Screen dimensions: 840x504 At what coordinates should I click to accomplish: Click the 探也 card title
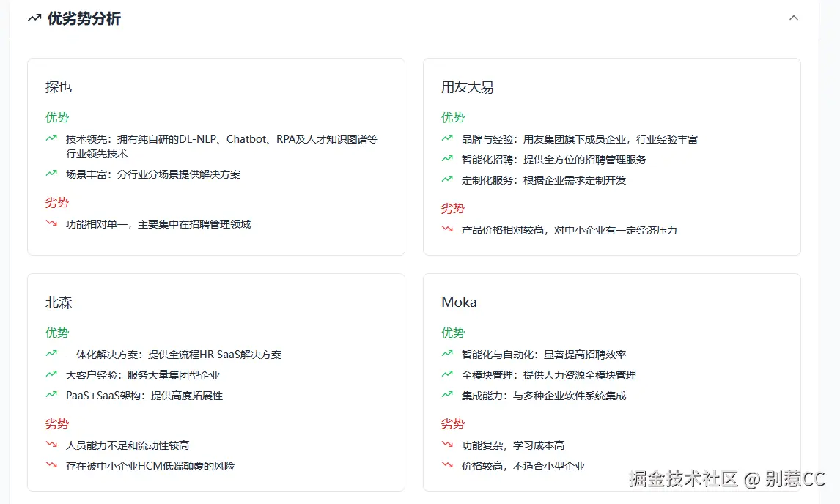59,86
